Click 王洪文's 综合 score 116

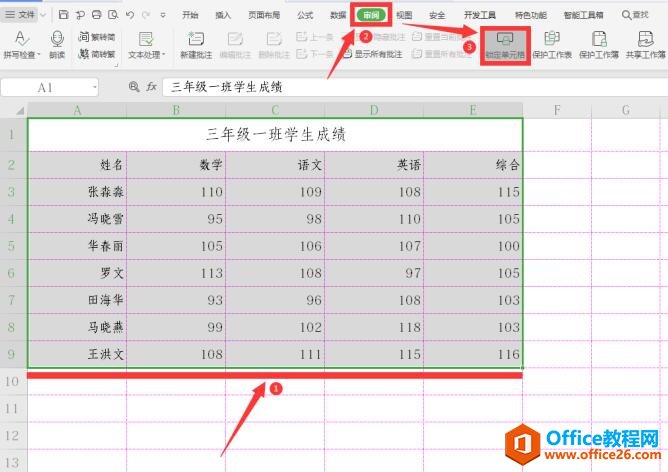coord(473,354)
